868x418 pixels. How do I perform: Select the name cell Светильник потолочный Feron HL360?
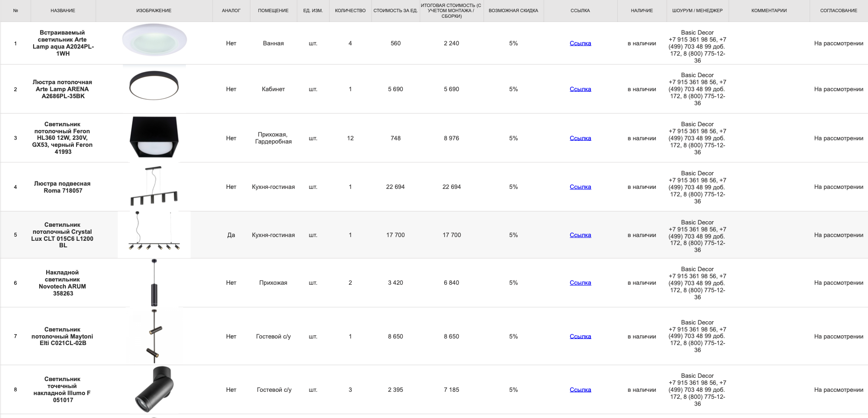pos(63,138)
